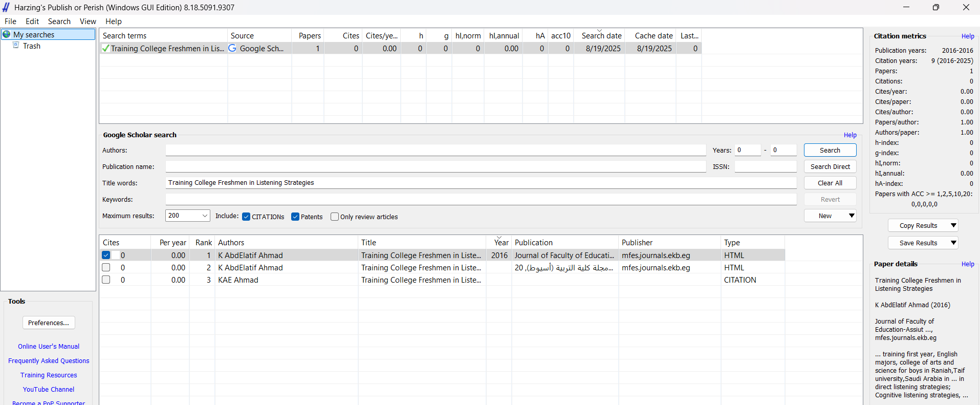This screenshot has height=405, width=980.
Task: Click the start Years input field
Action: [x=748, y=150]
